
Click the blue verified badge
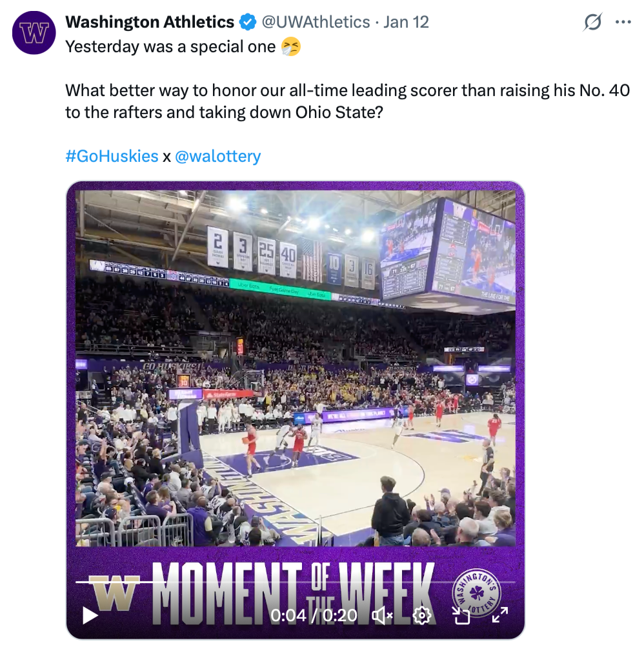[x=247, y=23]
